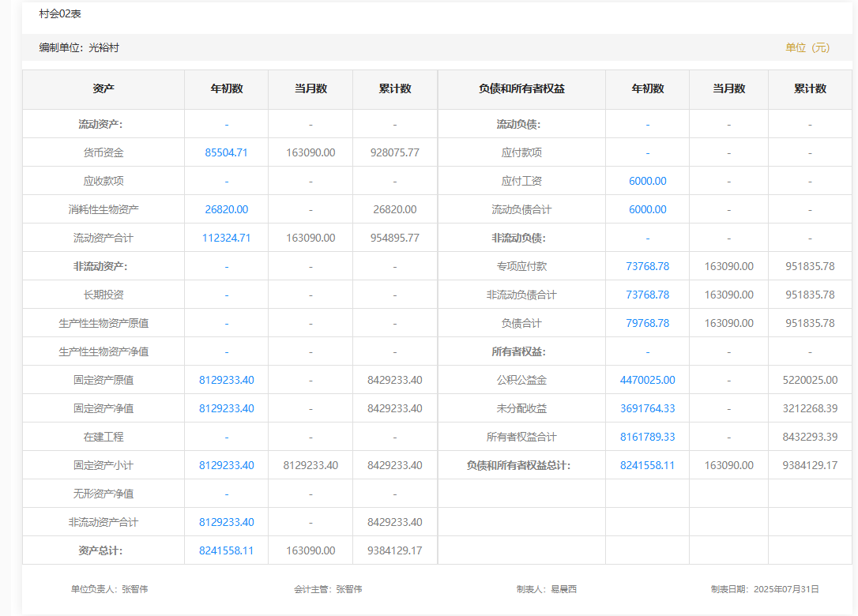Click the 负债和所有者权益 column header
Viewport: 858px width, 616px height.
point(521,88)
